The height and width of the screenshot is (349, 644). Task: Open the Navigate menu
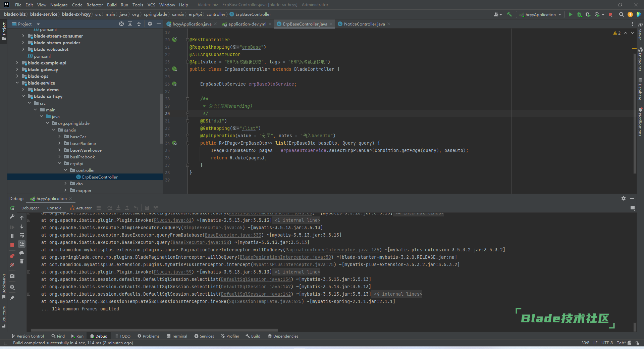(59, 5)
